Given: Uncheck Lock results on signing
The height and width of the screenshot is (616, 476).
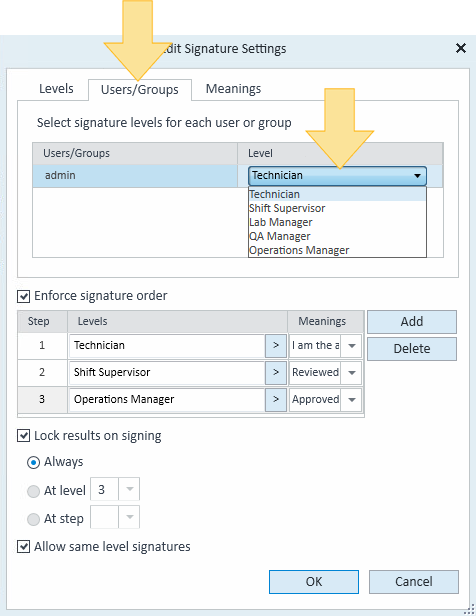Looking at the screenshot, I should 24,436.
